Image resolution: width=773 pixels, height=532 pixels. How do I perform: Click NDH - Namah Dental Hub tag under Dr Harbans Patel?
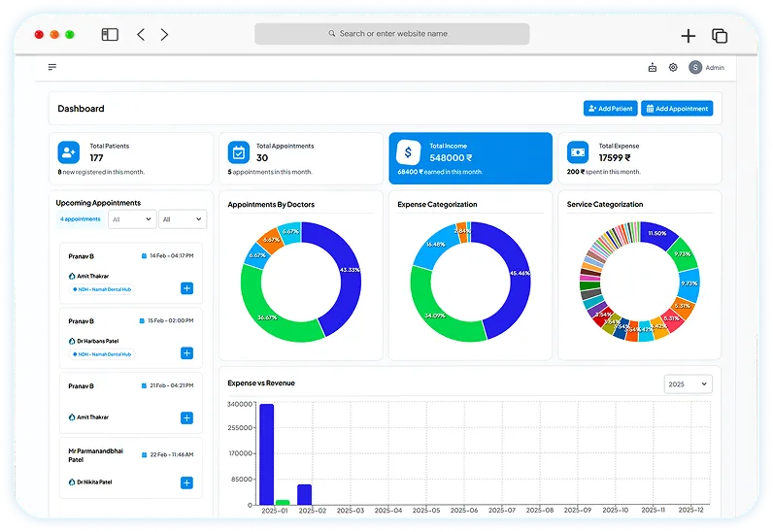tap(102, 354)
